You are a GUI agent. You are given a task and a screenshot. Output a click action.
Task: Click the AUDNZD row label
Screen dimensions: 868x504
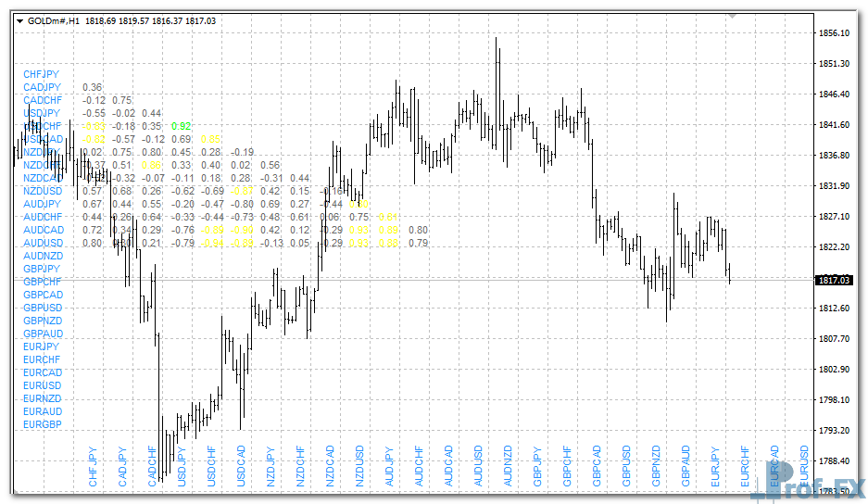[44, 256]
